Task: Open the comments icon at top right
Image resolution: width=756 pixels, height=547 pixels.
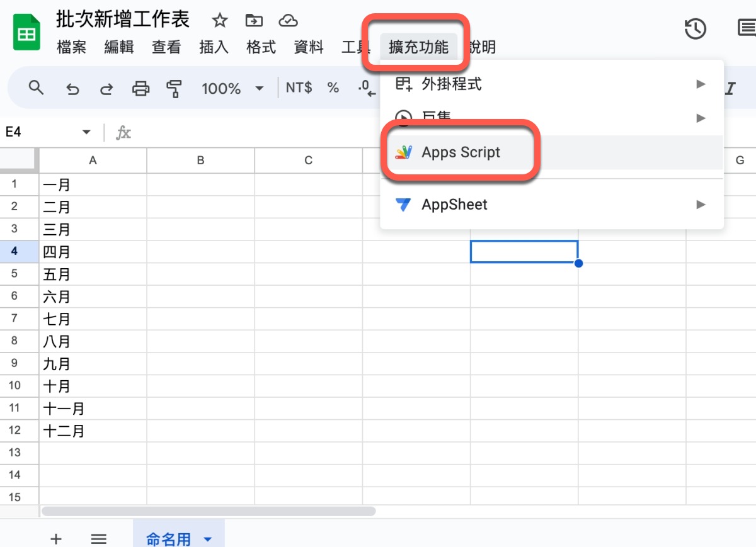Action: (x=747, y=28)
